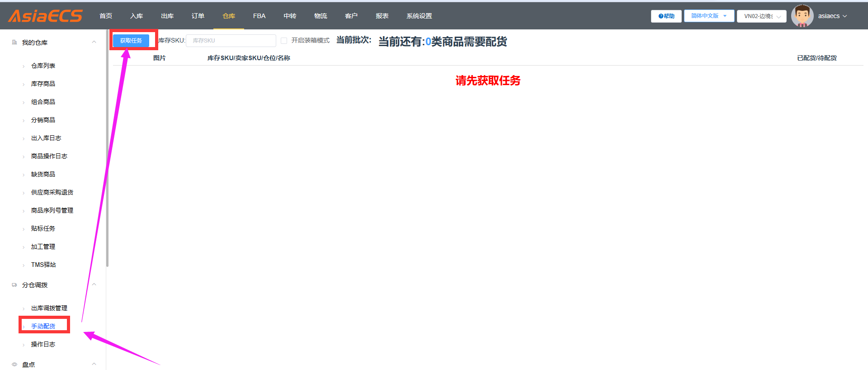868x370 pixels.
Task: Go to 首页 in top navigation
Action: (x=106, y=16)
